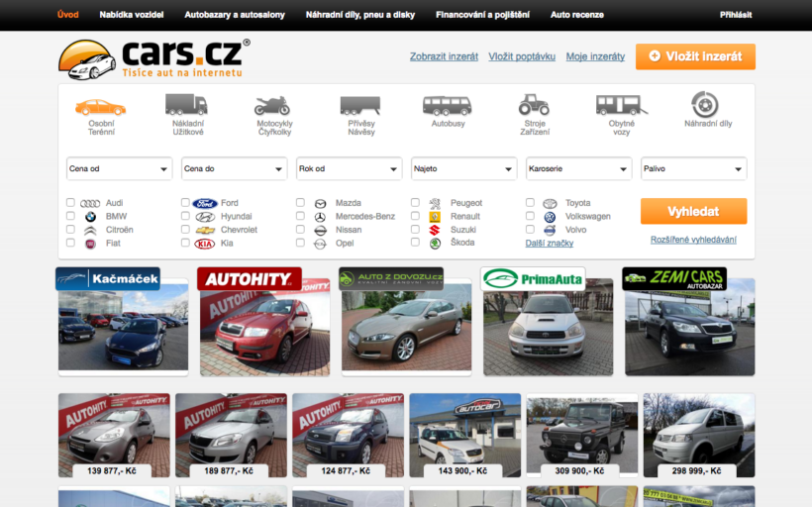Click the Mazda brand logo
The width and height of the screenshot is (812, 507).
(320, 204)
